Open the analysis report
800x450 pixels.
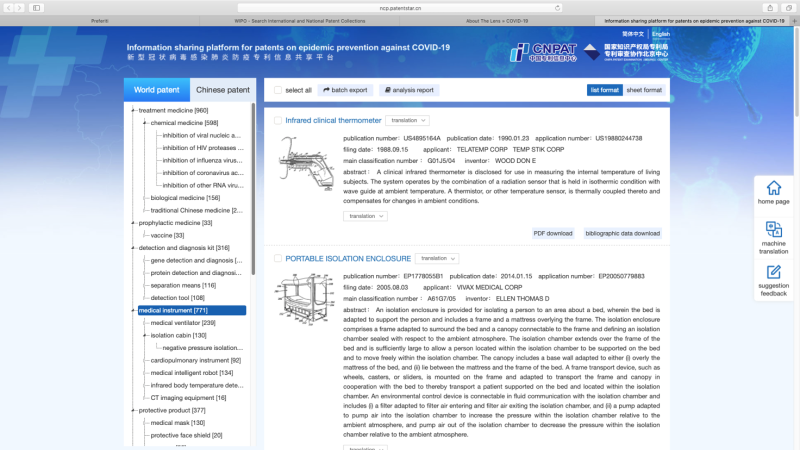point(408,90)
